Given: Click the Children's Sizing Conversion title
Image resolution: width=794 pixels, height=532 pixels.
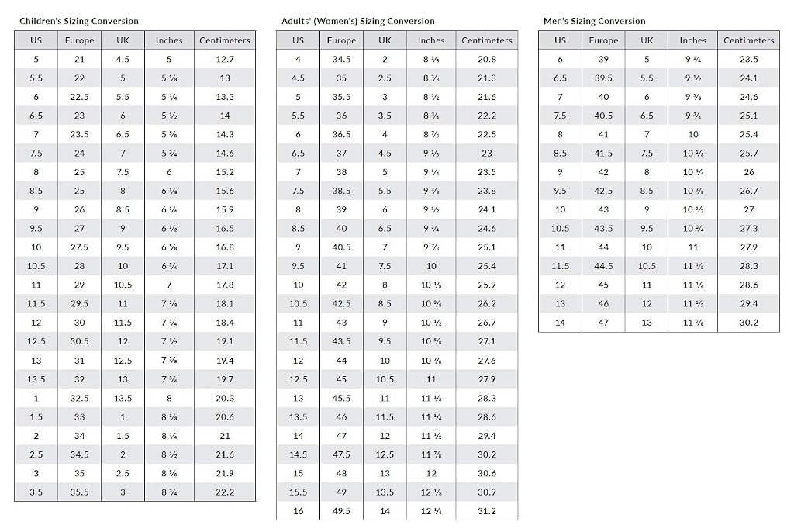Looking at the screenshot, I should pos(79,21).
